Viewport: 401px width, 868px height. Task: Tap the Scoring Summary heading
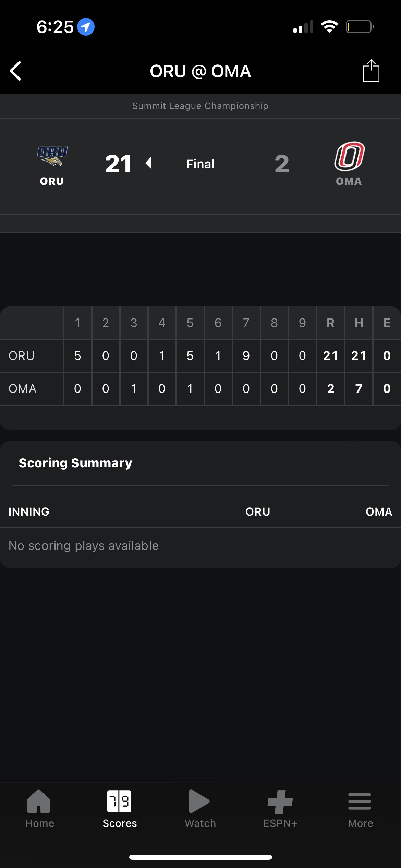tap(75, 463)
